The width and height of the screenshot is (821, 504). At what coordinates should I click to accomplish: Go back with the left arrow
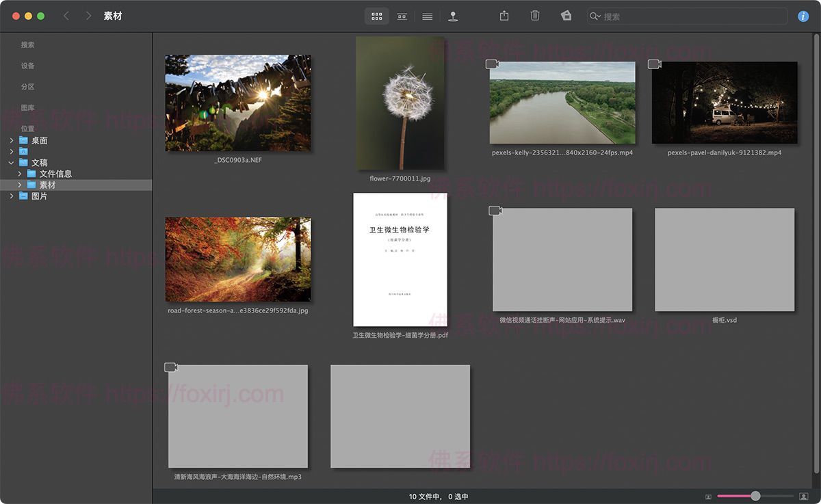click(x=66, y=16)
